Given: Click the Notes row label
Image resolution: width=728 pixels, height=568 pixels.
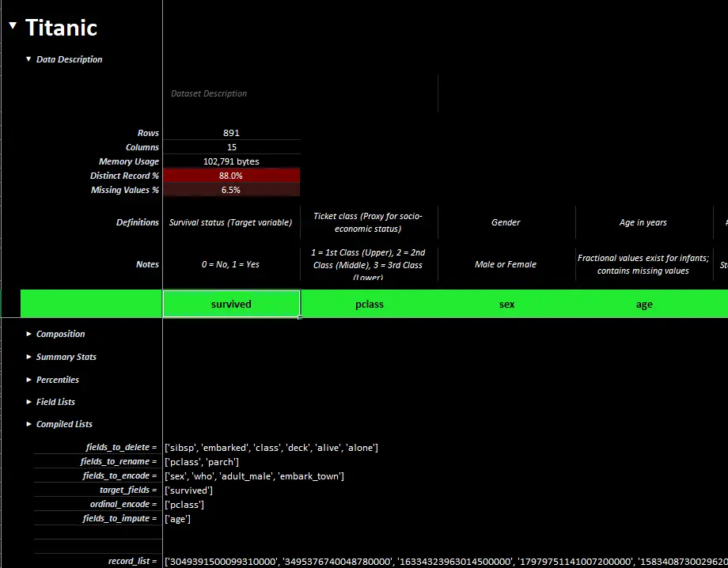Looking at the screenshot, I should pos(147,264).
